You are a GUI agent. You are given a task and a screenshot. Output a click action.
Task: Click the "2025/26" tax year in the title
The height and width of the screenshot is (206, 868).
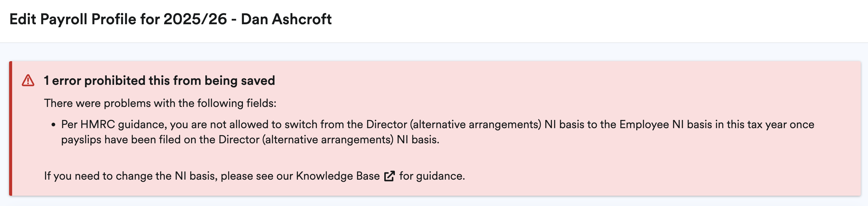(195, 19)
